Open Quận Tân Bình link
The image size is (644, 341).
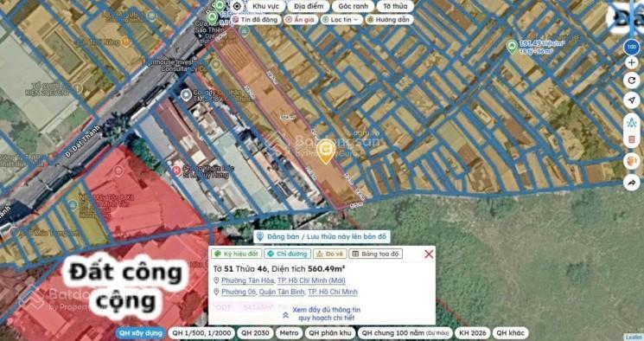click(282, 292)
